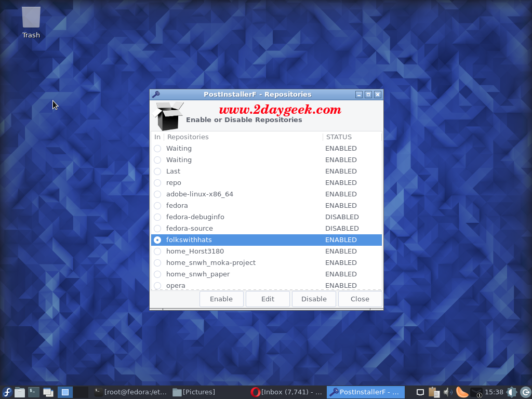Click the fedora repository name
This screenshot has width=532, height=399.
(x=177, y=206)
